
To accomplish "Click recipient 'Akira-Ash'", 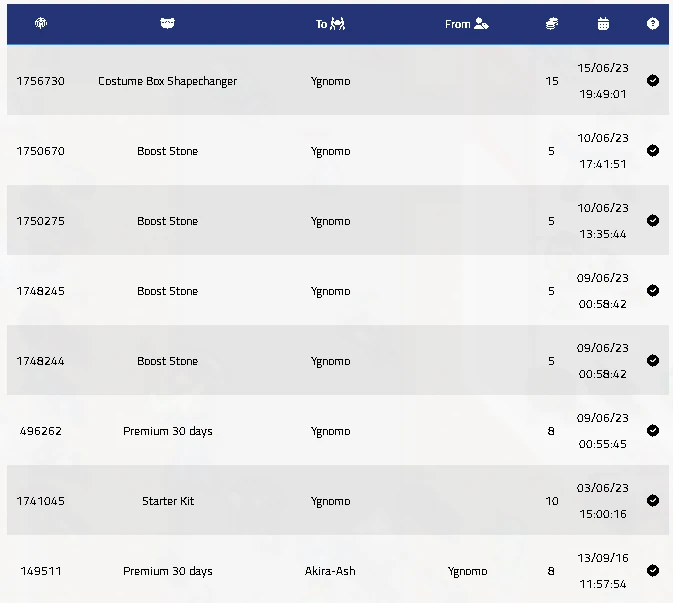I will click(330, 571).
